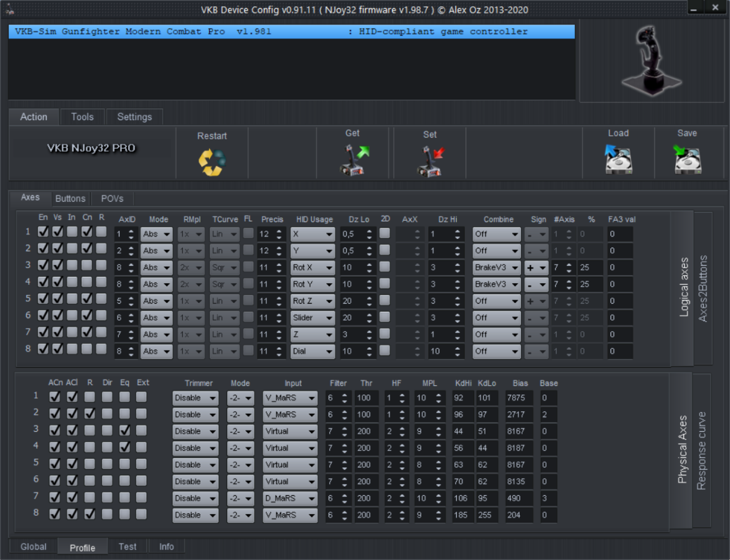Click the Save disk icon

point(687,159)
